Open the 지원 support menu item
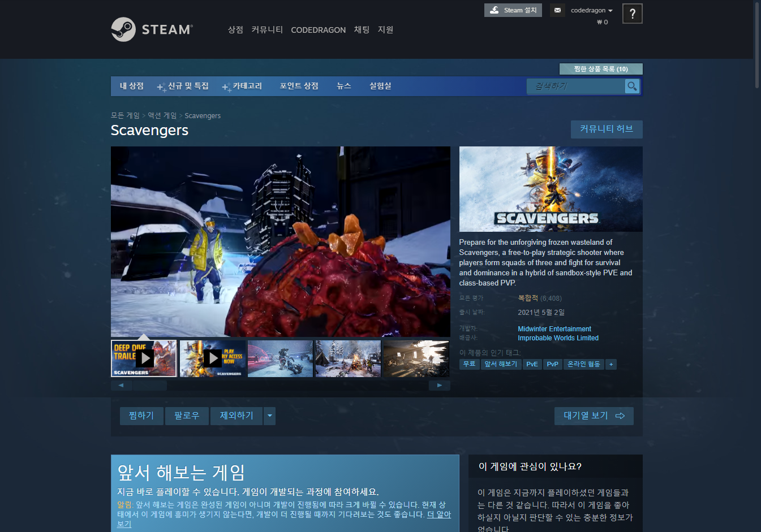Viewport: 761px width, 532px height. tap(385, 30)
